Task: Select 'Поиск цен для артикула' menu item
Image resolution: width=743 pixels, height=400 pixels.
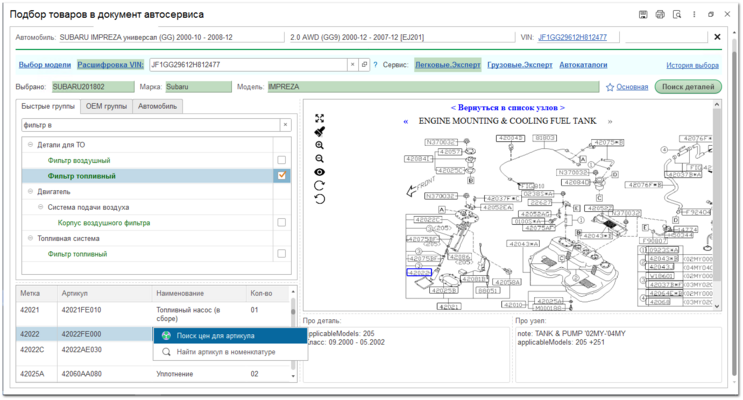Action: click(230, 336)
